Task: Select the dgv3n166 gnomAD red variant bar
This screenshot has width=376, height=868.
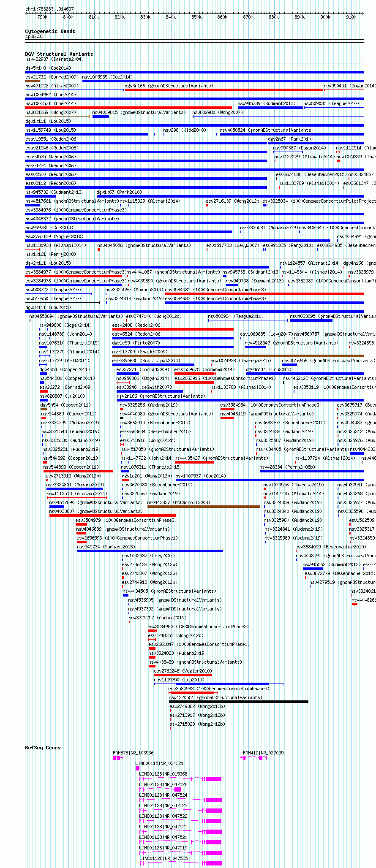Action: (x=224, y=90)
